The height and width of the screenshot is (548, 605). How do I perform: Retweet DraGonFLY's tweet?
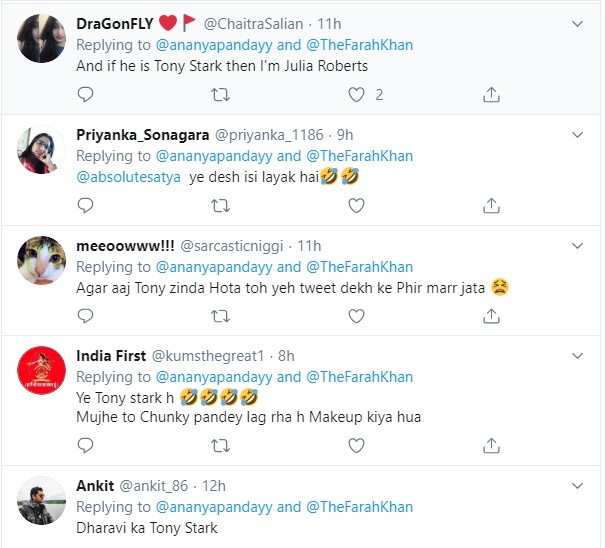click(220, 94)
